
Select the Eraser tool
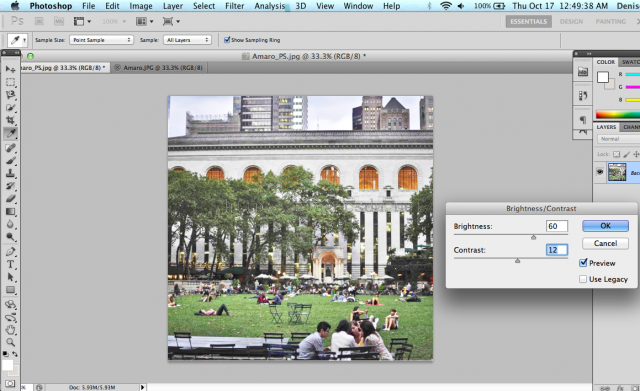tap(10, 199)
